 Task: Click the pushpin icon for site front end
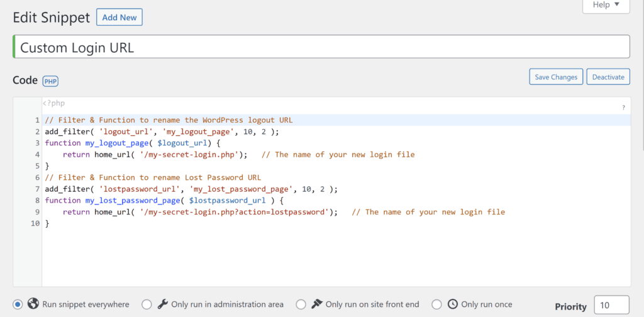click(317, 304)
